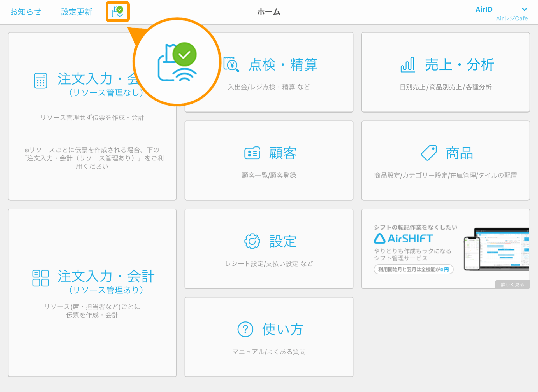
Task: Open the 設定 tile heading
Action: coord(283,241)
